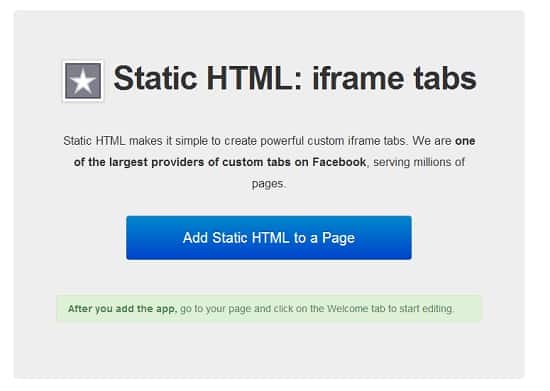550x391 pixels.
Task: Click "serving millions of" text
Action: [x=419, y=162]
